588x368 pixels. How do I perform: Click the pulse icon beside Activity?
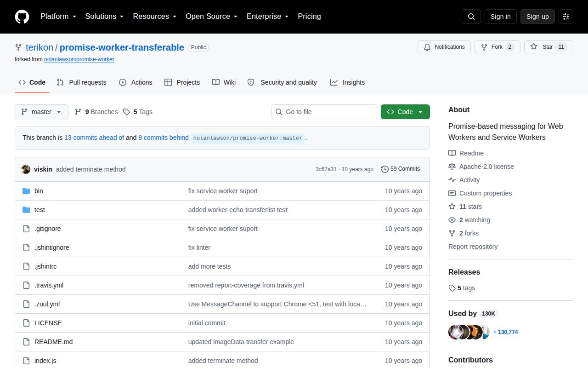(452, 180)
